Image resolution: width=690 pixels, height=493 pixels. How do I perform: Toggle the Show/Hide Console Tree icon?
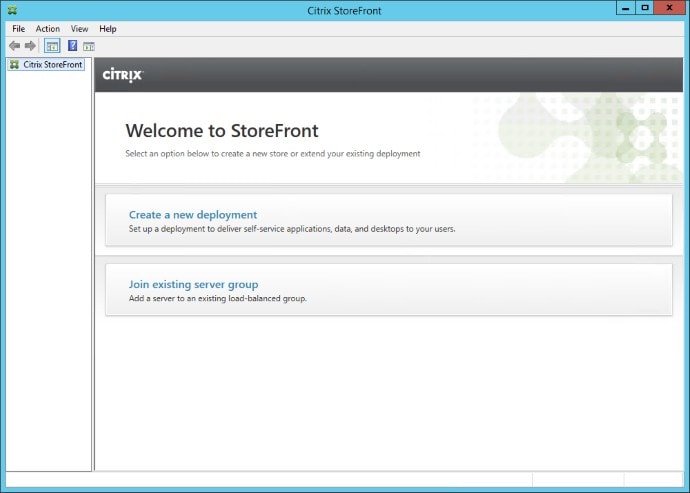pos(52,46)
